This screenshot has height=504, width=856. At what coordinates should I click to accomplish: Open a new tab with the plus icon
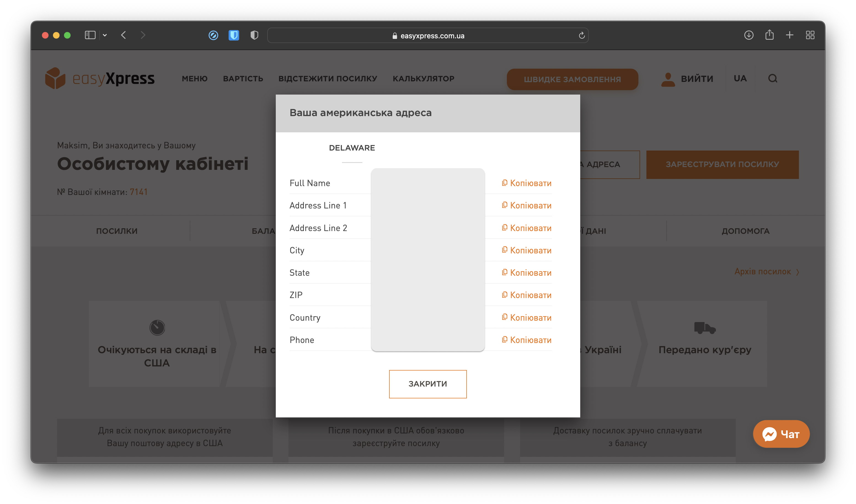790,35
